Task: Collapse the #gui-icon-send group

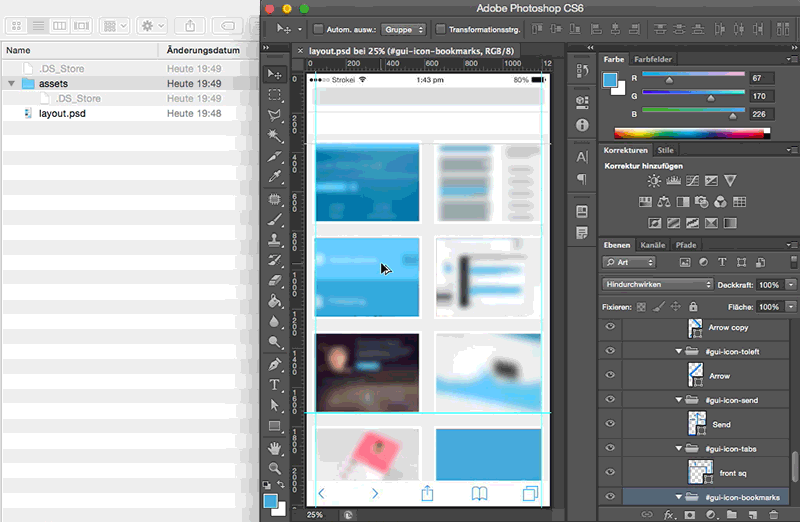Action: click(x=679, y=400)
